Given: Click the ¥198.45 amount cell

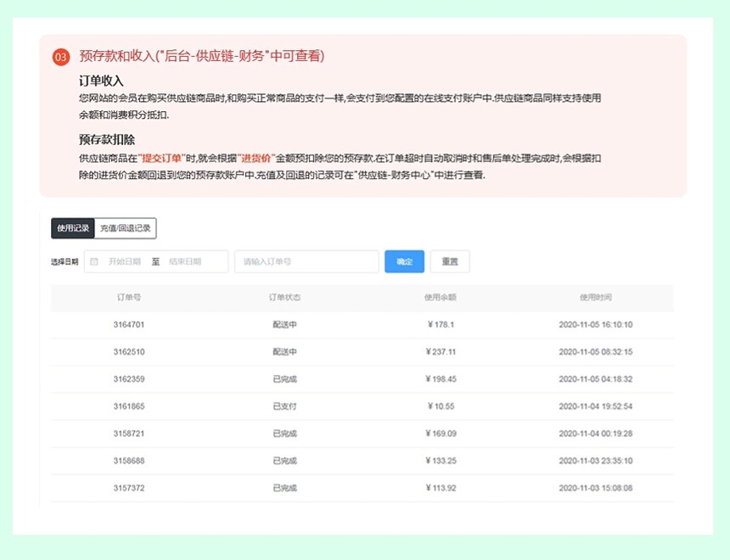Looking at the screenshot, I should pyautogui.click(x=441, y=379).
